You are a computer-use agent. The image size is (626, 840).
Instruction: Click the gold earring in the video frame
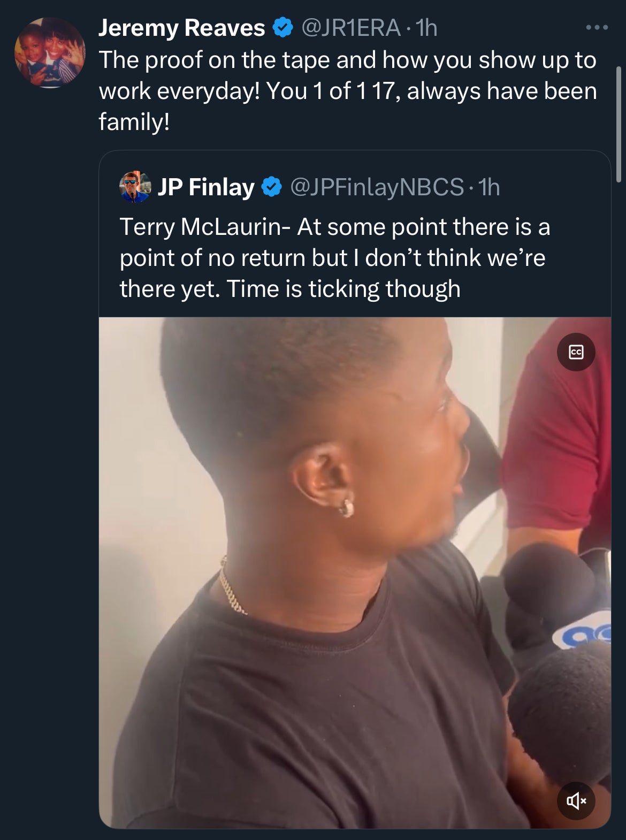(347, 507)
